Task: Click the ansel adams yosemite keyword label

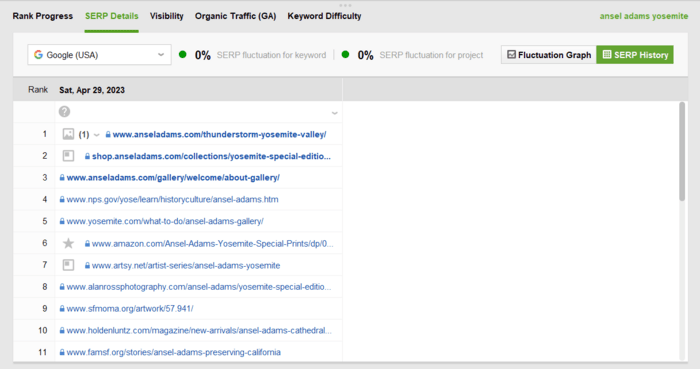Action: pos(644,16)
